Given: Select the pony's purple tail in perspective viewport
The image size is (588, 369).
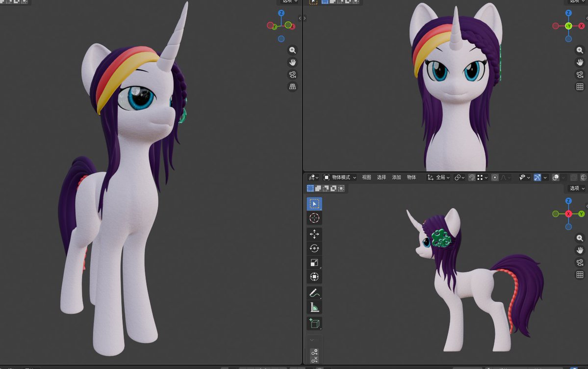Looking at the screenshot, I should tap(71, 203).
